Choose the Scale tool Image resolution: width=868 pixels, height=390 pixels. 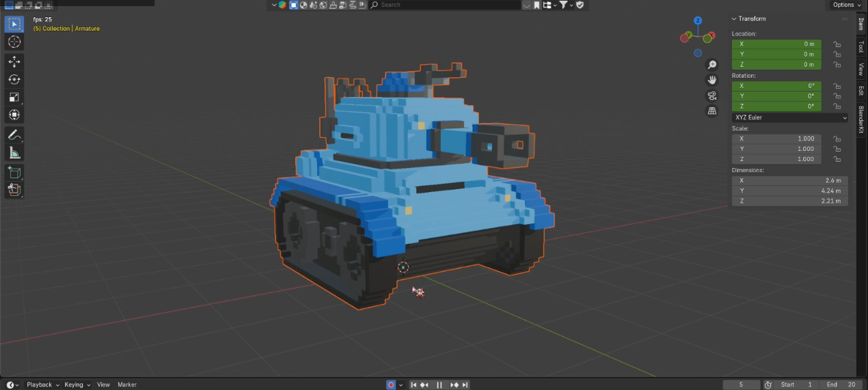point(14,97)
